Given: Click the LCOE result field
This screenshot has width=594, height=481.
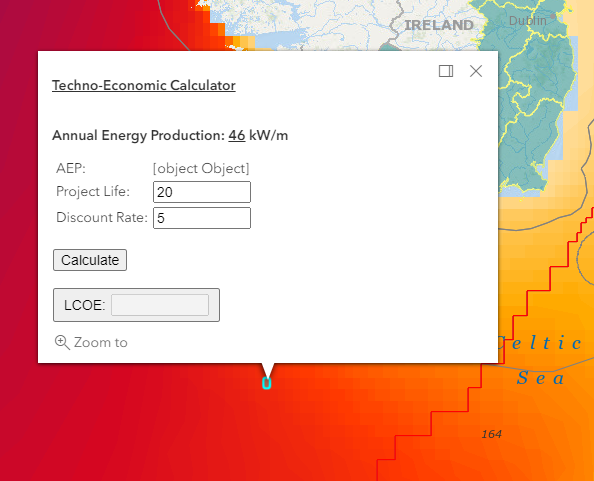Looking at the screenshot, I should 160,305.
